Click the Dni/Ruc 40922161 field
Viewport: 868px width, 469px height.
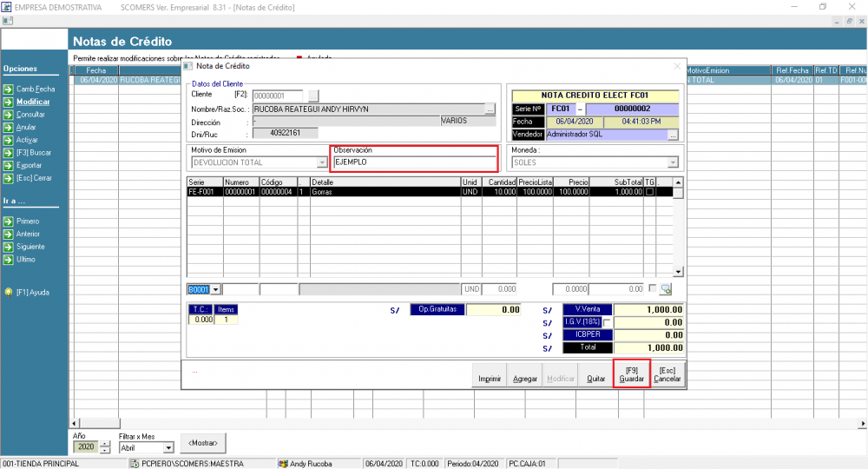[285, 133]
